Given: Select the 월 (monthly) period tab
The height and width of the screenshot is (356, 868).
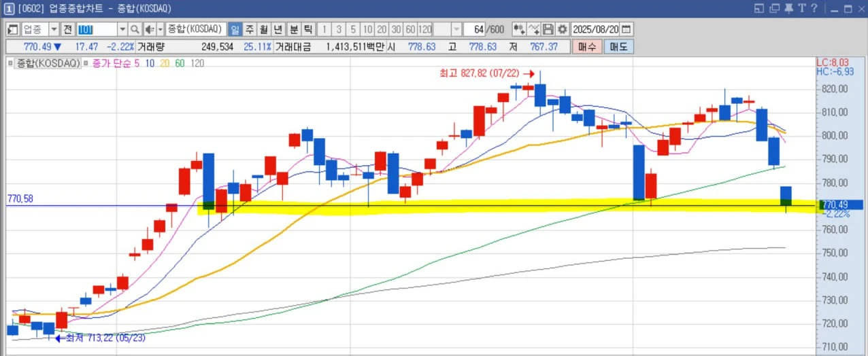Looking at the screenshot, I should (263, 30).
